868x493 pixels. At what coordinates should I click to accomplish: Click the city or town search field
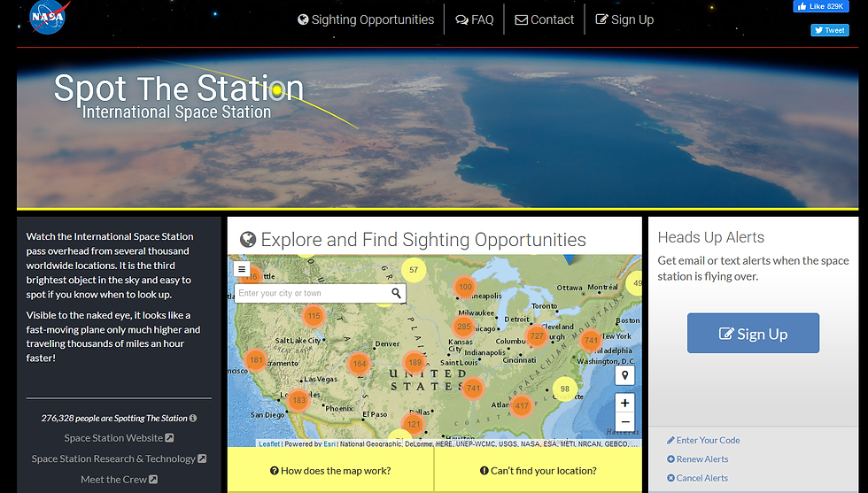pyautogui.click(x=312, y=293)
